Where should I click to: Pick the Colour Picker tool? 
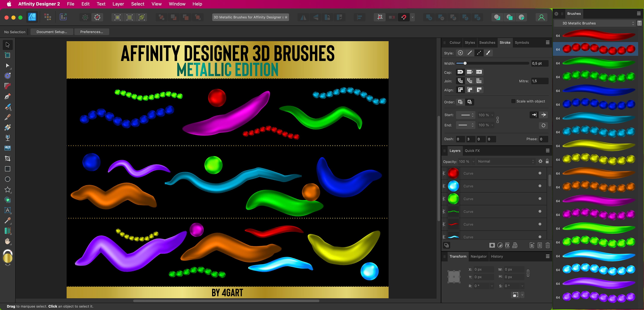click(8, 221)
